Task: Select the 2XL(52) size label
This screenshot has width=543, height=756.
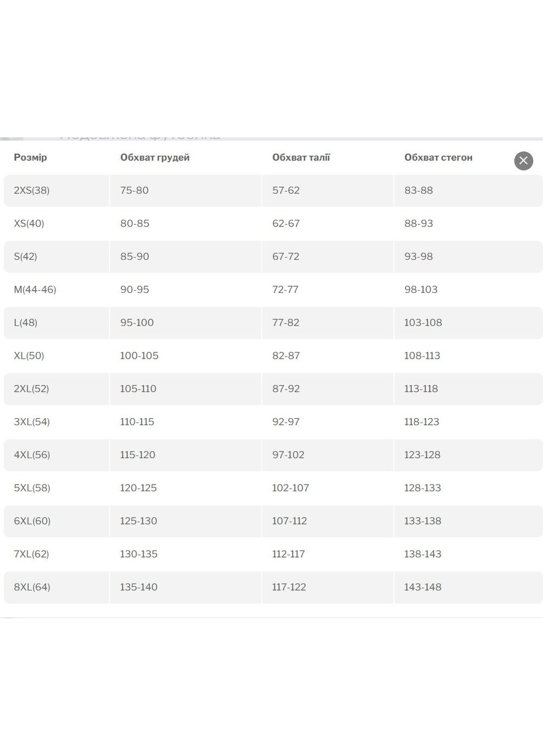Action: point(31,388)
